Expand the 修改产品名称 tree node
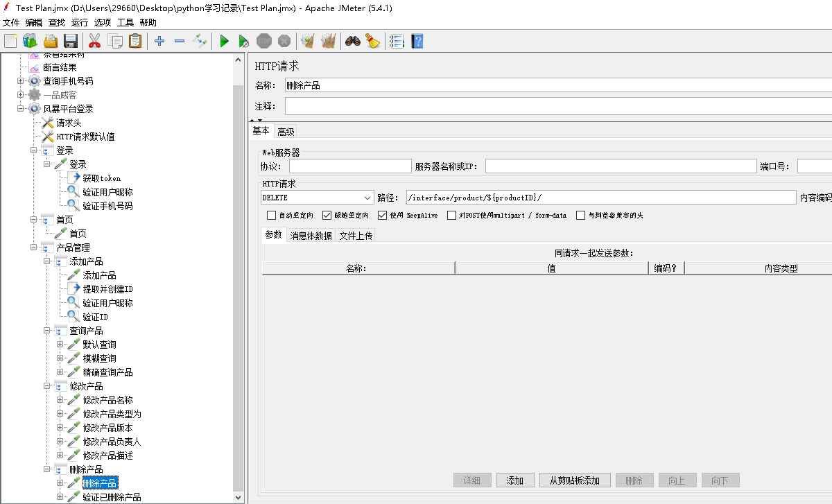 (x=60, y=400)
